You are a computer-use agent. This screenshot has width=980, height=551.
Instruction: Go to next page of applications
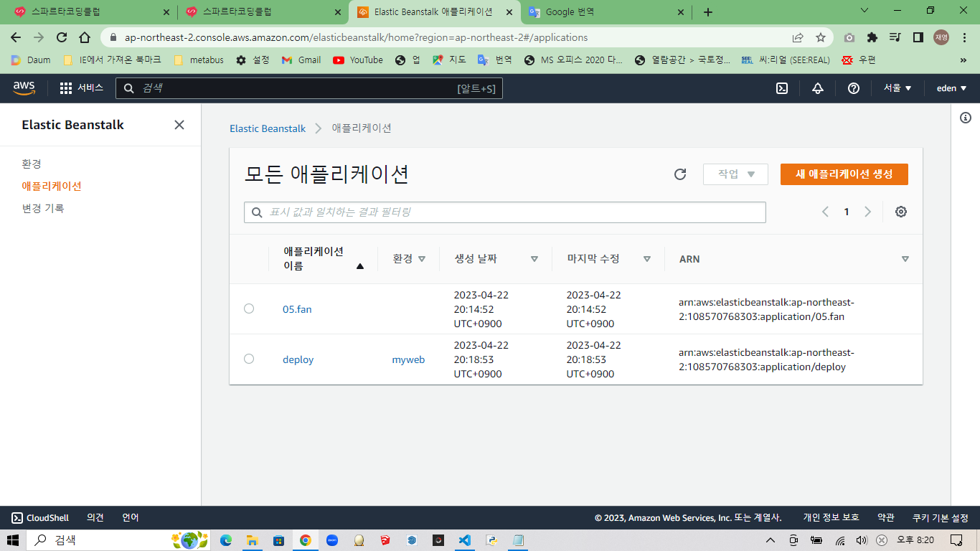click(867, 212)
